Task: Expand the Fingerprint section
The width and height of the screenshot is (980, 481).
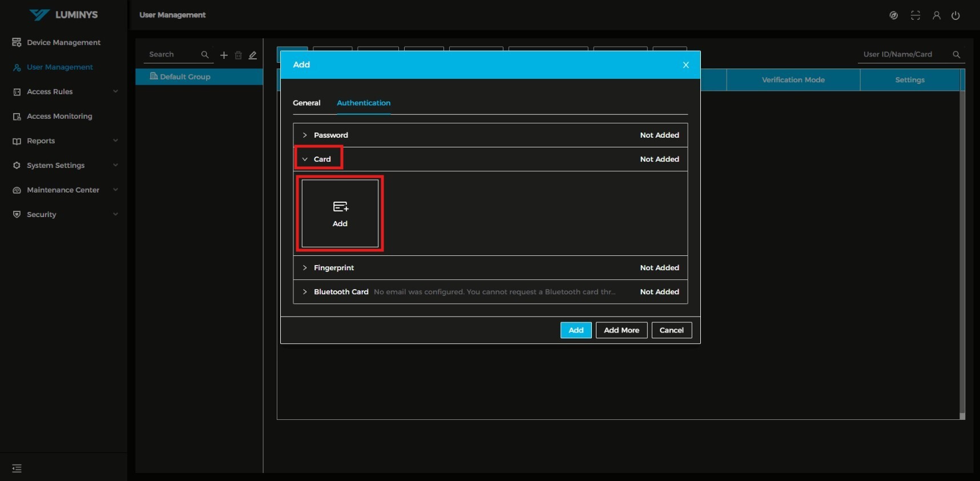Action: pos(333,268)
